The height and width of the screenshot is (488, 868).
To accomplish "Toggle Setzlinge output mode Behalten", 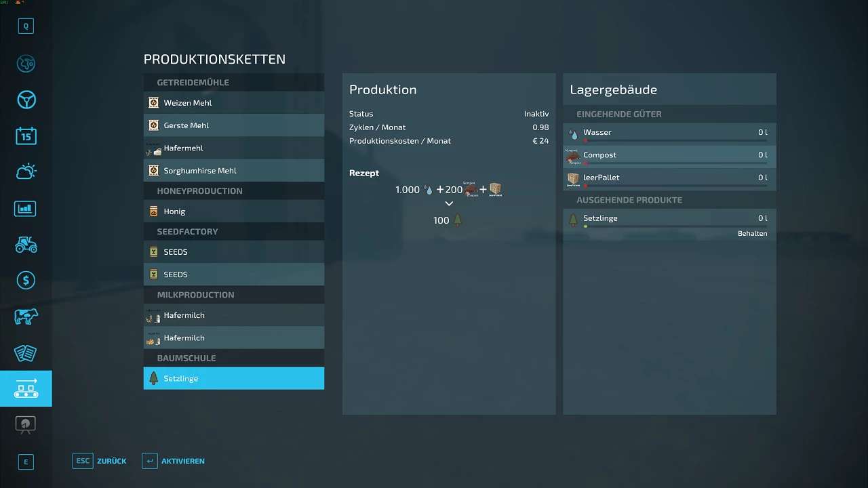I will pos(752,233).
